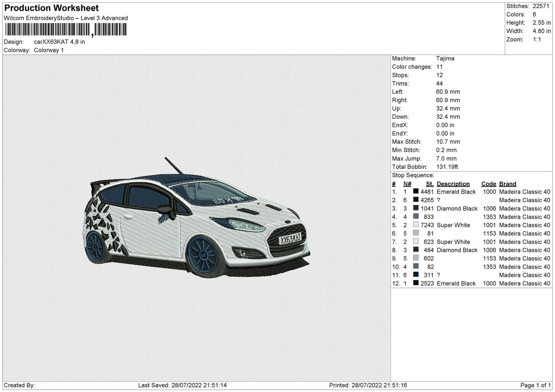Click 'Diamond Black' description in row 3

click(457, 208)
